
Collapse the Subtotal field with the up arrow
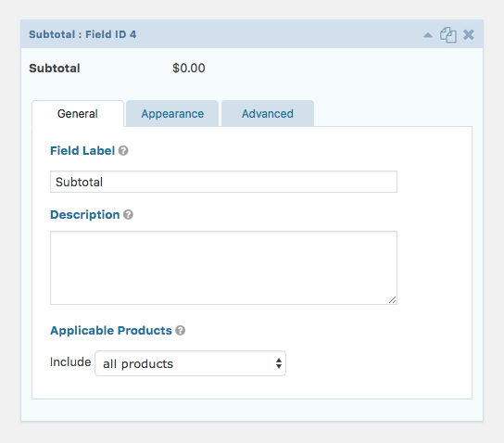click(x=427, y=35)
